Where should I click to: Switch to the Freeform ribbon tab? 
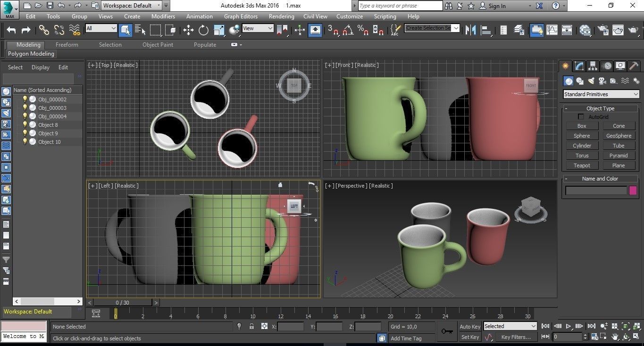pyautogui.click(x=67, y=45)
